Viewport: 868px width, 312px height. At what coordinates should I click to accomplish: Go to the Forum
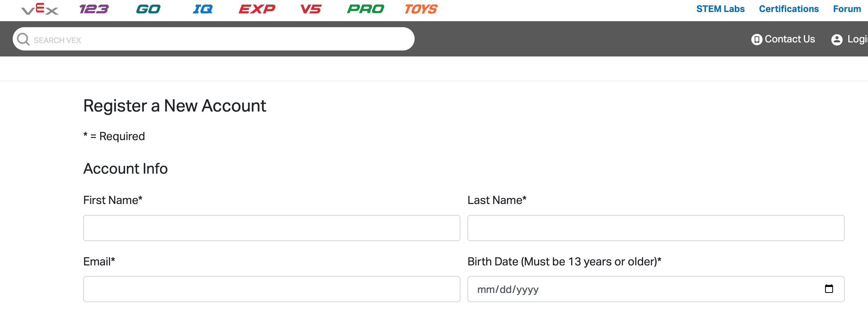pos(846,8)
